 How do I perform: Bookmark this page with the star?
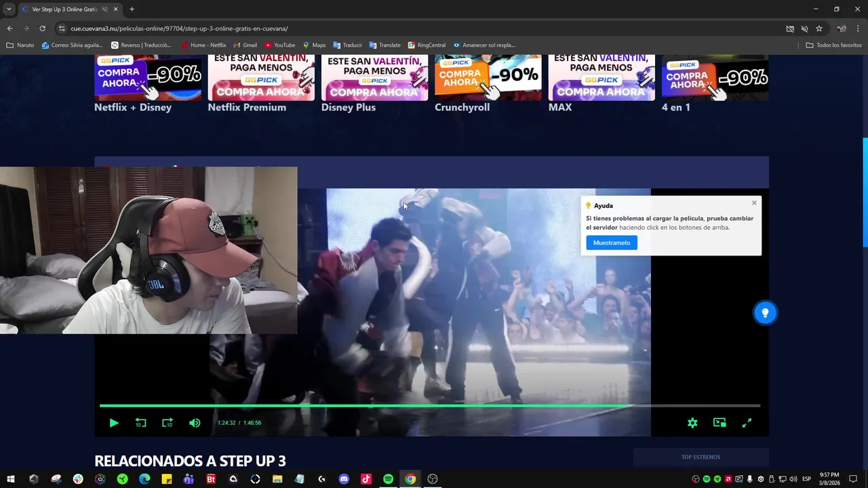pos(819,28)
